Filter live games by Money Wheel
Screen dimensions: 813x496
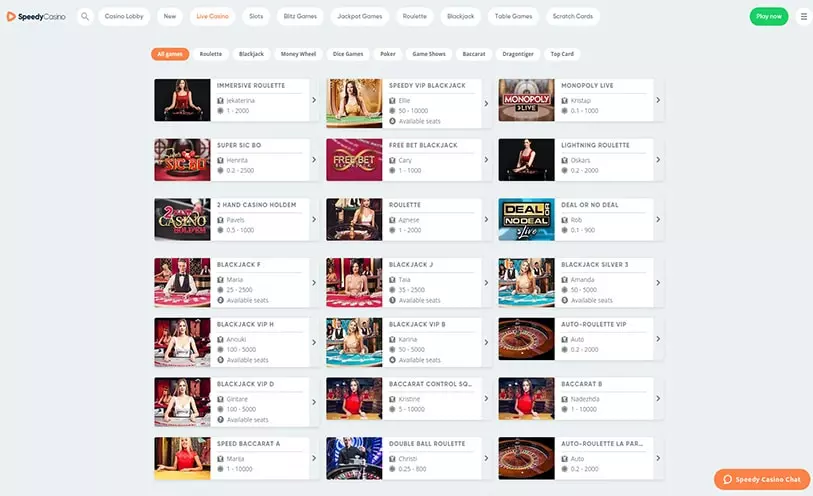[x=298, y=54]
